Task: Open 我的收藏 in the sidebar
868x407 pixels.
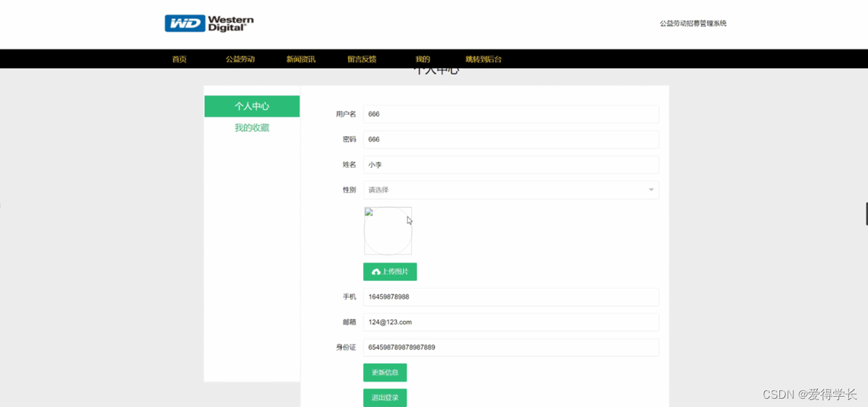Action: pyautogui.click(x=252, y=128)
